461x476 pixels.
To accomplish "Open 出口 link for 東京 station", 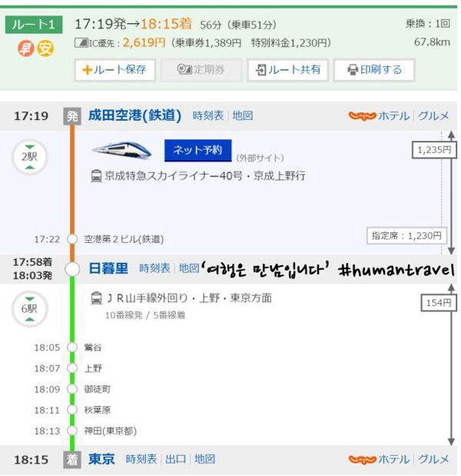I will (175, 459).
